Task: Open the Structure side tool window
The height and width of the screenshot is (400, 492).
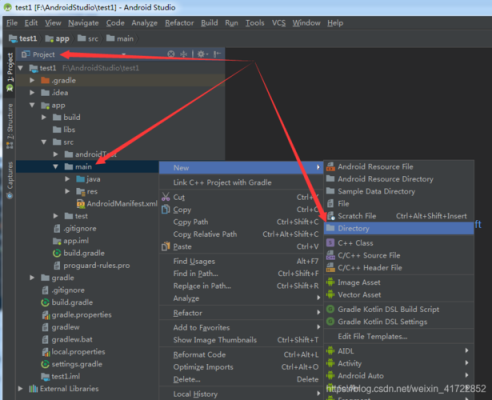Action: [10, 126]
